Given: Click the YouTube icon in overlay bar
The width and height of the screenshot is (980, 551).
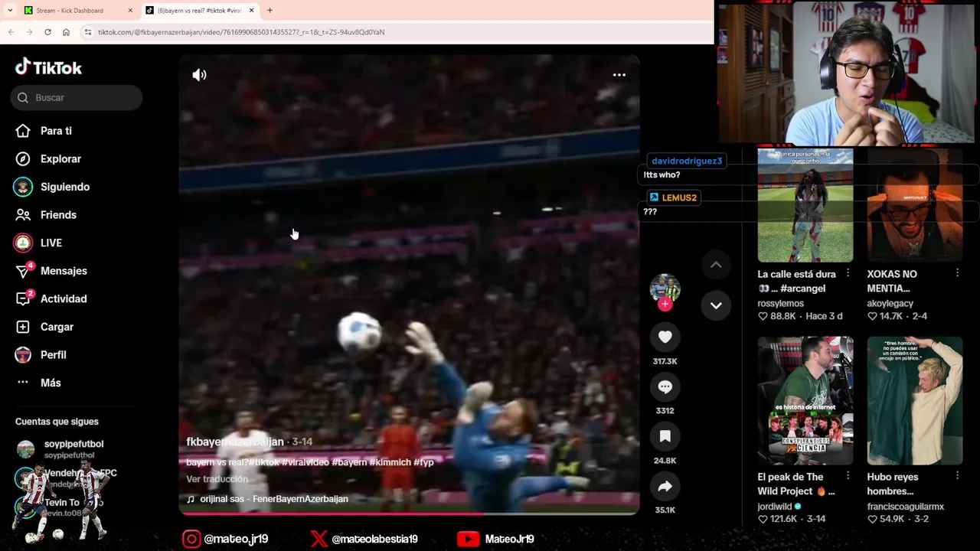Looking at the screenshot, I should (x=468, y=539).
